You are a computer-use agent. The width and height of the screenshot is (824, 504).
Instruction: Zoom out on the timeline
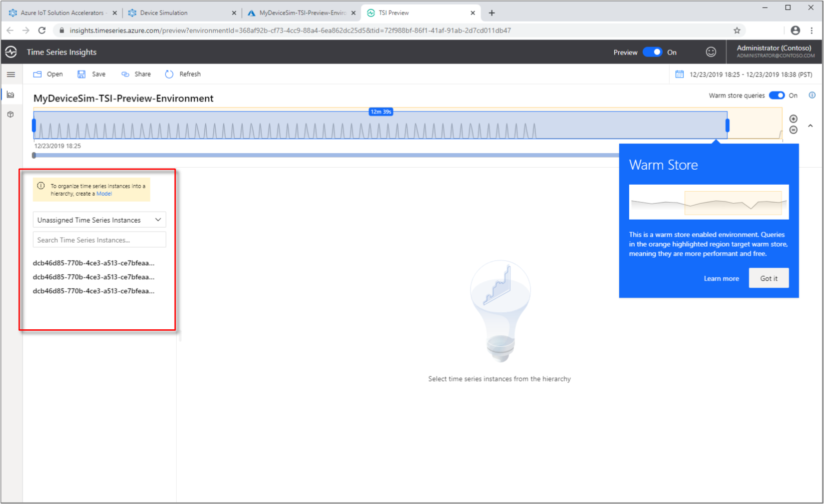(x=793, y=130)
